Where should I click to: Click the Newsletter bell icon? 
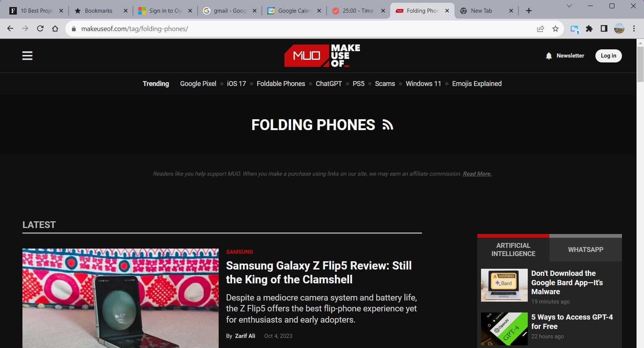pos(549,55)
